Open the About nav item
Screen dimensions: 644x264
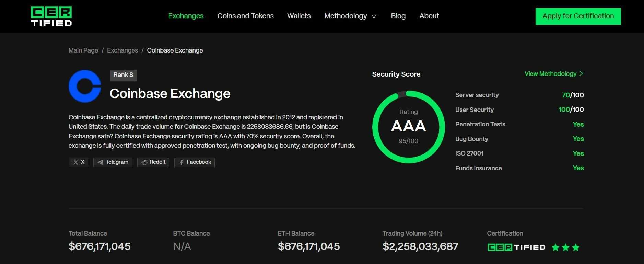[x=429, y=16]
